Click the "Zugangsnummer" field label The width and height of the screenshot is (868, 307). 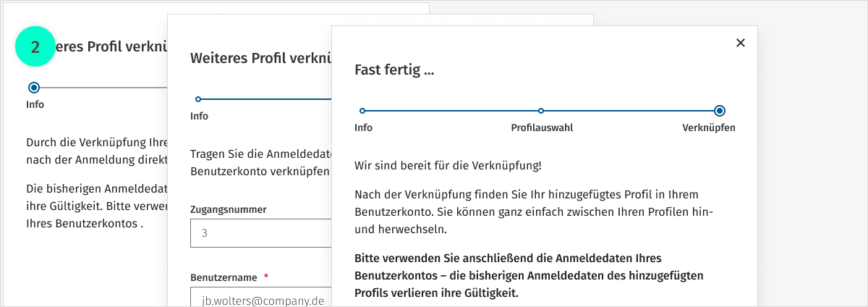pyautogui.click(x=229, y=209)
